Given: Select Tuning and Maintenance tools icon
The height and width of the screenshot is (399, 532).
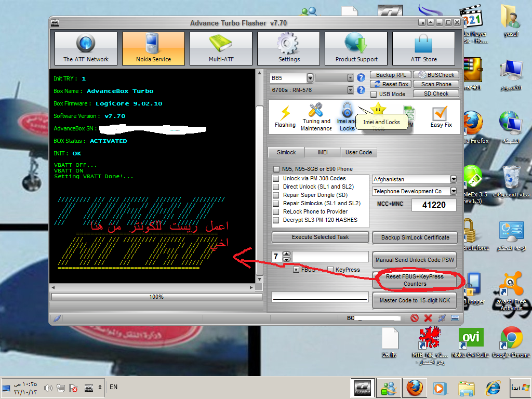Looking at the screenshot, I should 316,116.
